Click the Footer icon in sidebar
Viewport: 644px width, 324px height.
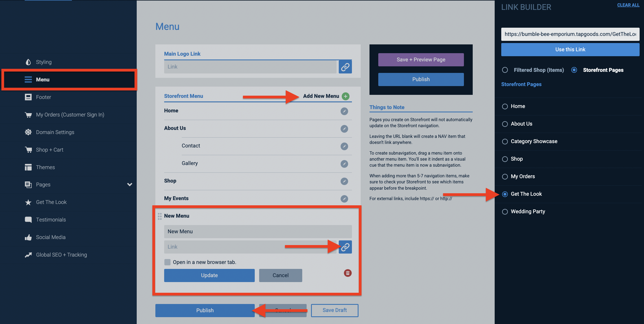(28, 97)
